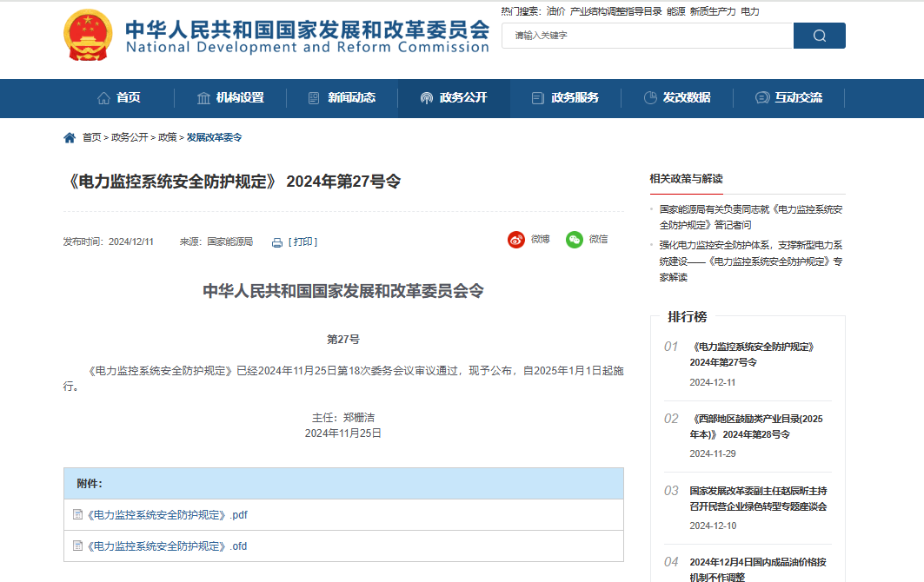Click the source text 国家能源局
This screenshot has width=924, height=582.
click(230, 242)
